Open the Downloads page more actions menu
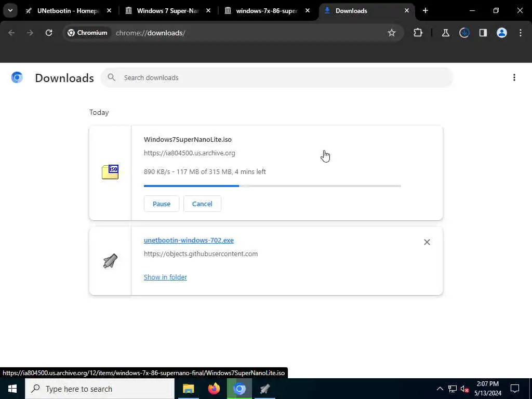Viewport: 532px width, 399px height. click(x=514, y=78)
